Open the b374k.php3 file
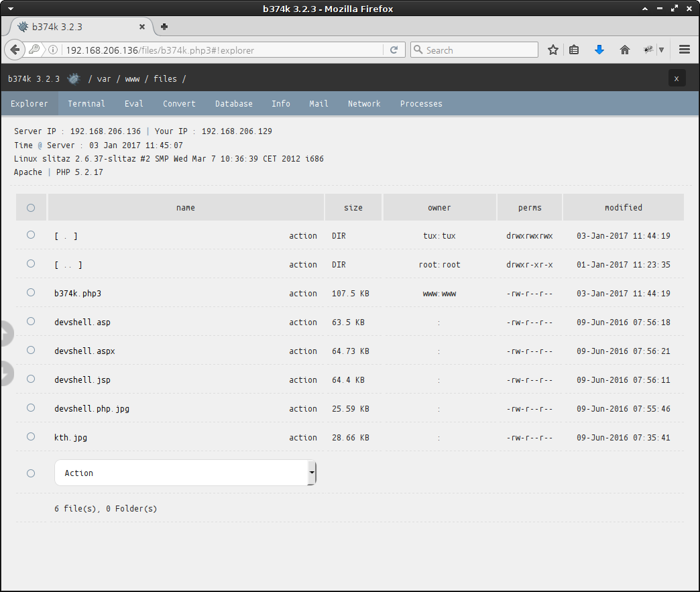 click(78, 294)
